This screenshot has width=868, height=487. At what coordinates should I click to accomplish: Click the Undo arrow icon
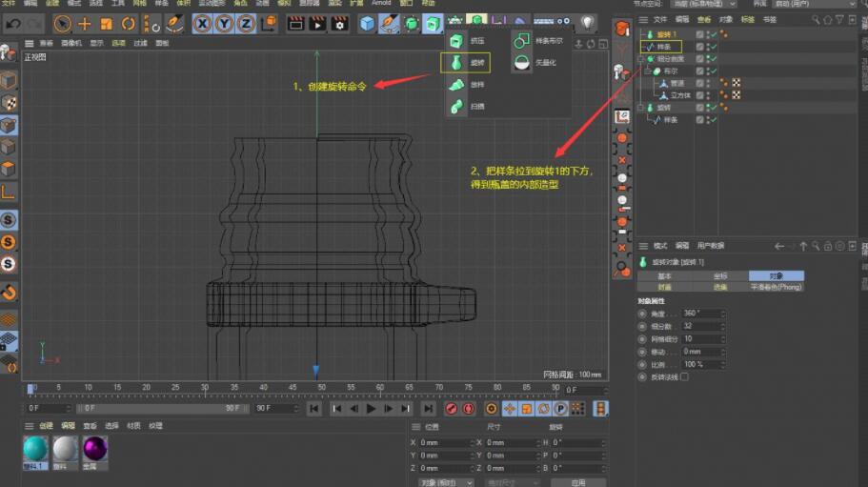(x=13, y=24)
